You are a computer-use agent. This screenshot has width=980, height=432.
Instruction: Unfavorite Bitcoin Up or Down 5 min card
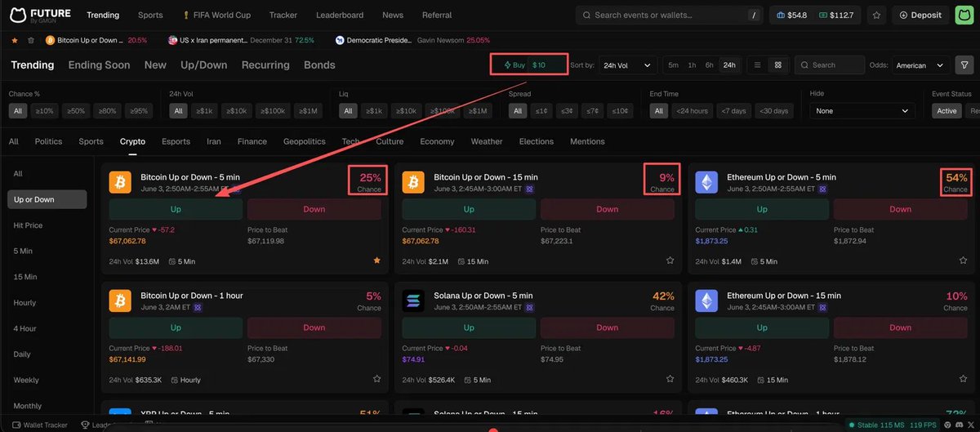tap(376, 261)
